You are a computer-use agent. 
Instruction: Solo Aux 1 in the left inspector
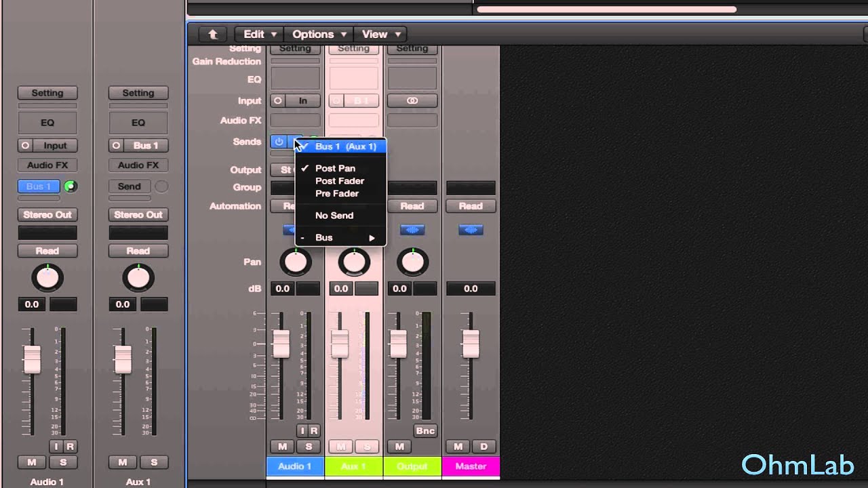pos(154,462)
